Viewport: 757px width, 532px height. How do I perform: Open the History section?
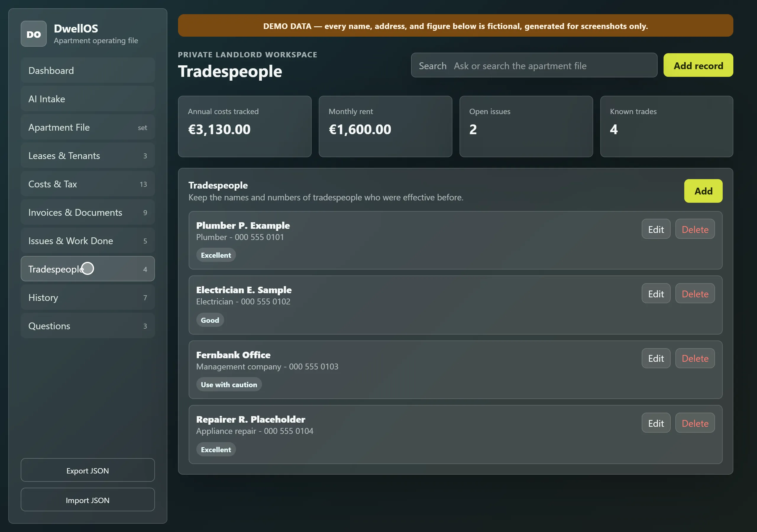(88, 297)
